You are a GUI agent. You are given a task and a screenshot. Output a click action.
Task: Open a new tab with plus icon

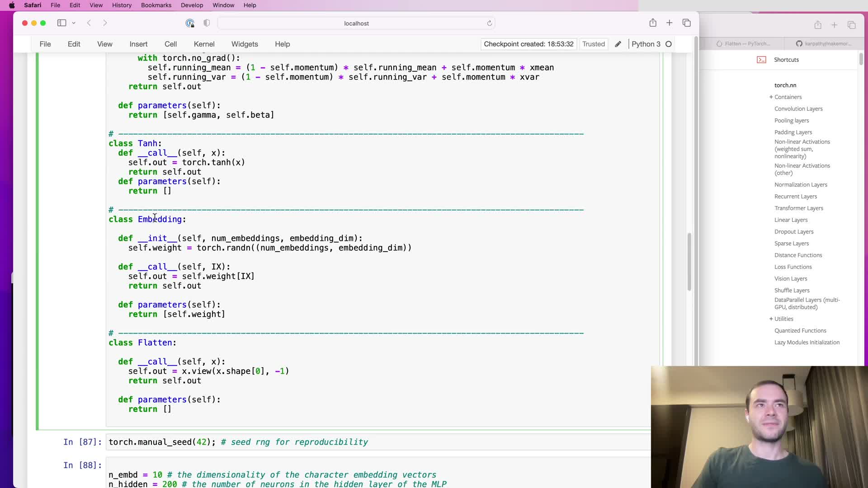click(670, 23)
